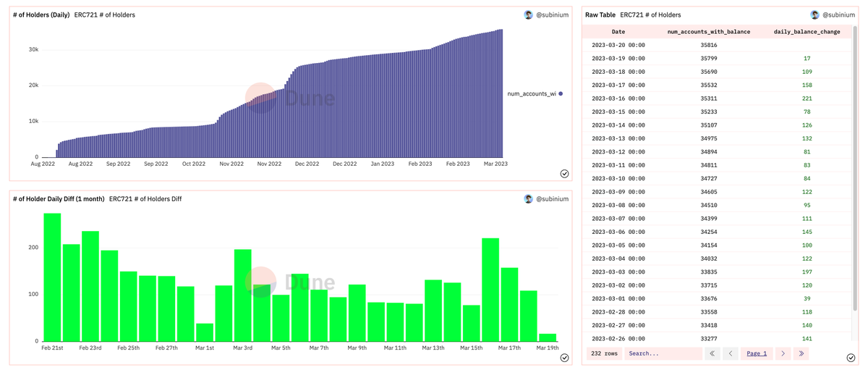This screenshot has width=868, height=370.
Task: Click the avatar icon in # of Holders (Daily) panel
Action: pos(529,14)
